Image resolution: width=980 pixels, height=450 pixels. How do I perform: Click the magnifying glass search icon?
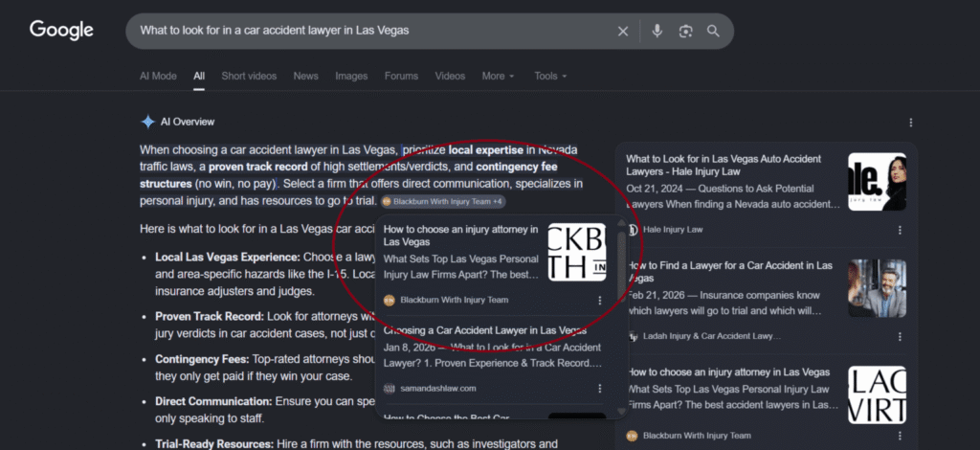click(x=713, y=32)
